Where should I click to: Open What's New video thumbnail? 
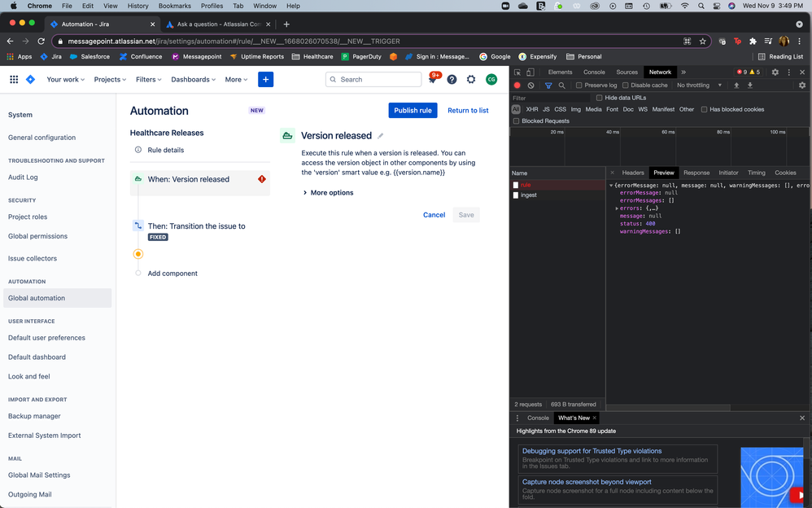pos(771,477)
